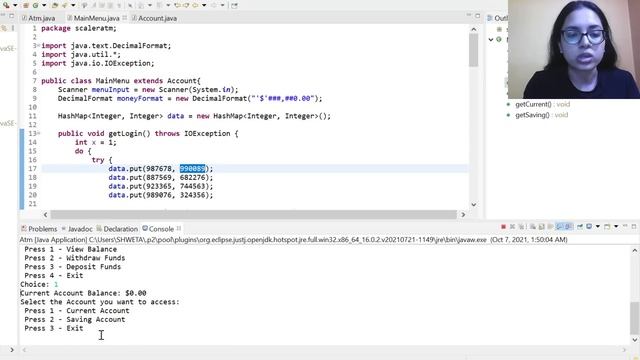Click Display Selected Console icon
The width and height of the screenshot is (640, 360).
[x=589, y=227]
